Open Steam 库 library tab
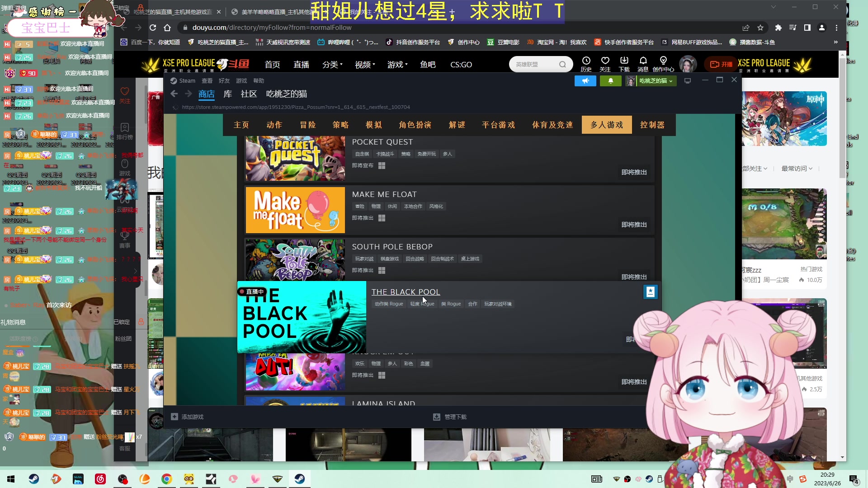 228,94
